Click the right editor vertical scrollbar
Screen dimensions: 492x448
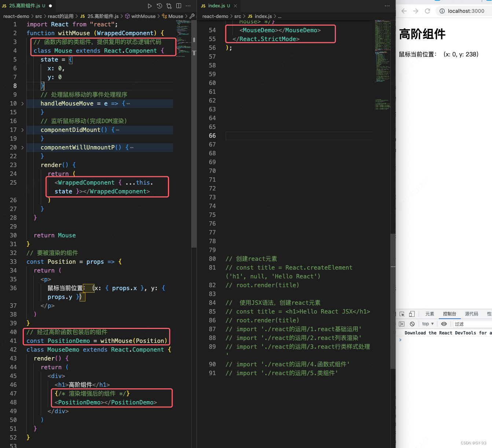pos(393,300)
